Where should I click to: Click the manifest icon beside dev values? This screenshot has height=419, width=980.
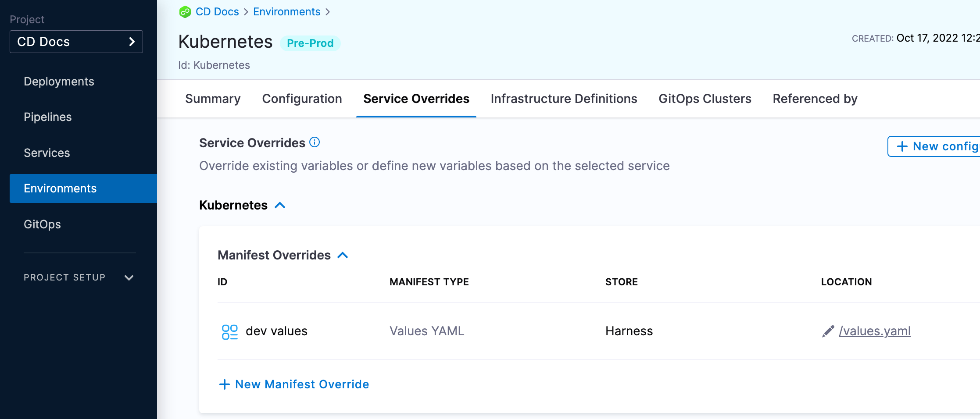229,331
